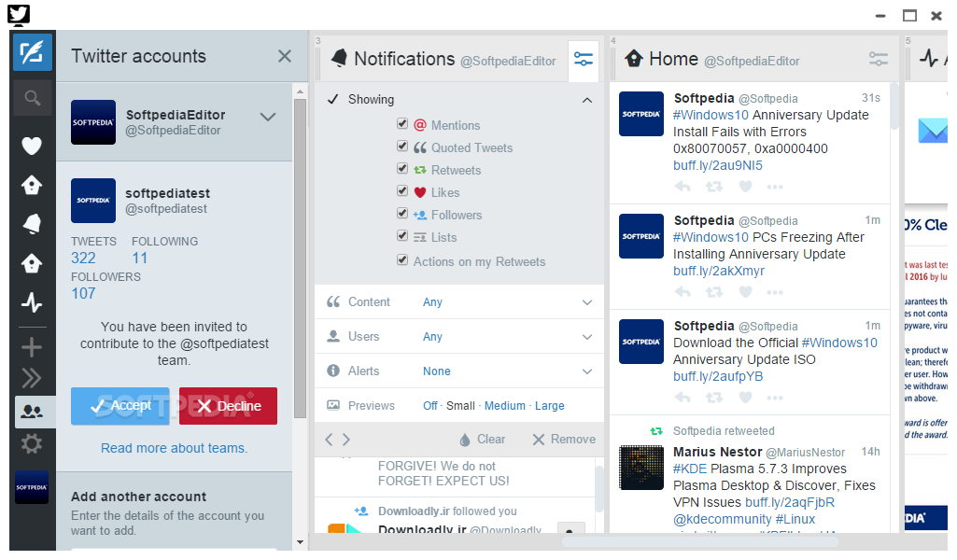Viewport: 957px width, 560px height.
Task: Clear the Notifications column
Action: pyautogui.click(x=482, y=440)
